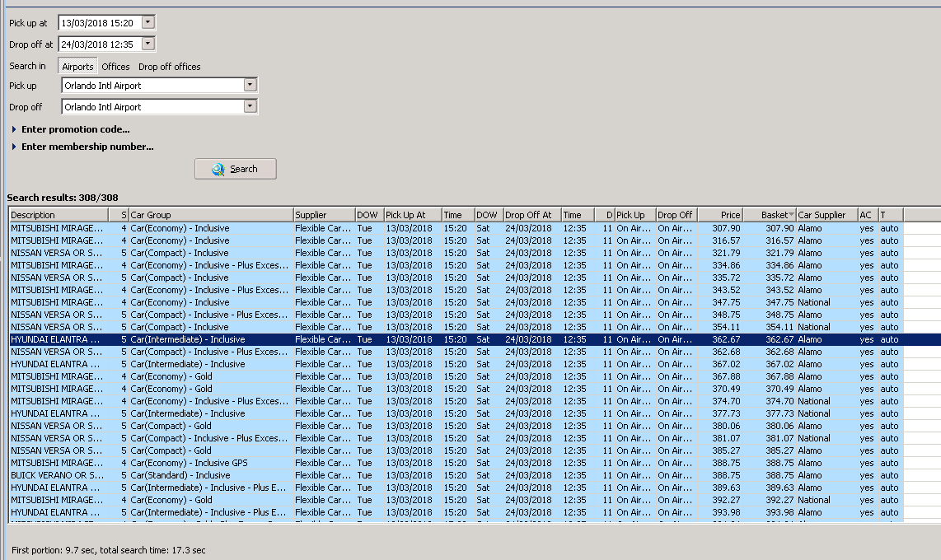The width and height of the screenshot is (941, 560).
Task: Switch to Drop off offices tab
Action: coord(169,67)
